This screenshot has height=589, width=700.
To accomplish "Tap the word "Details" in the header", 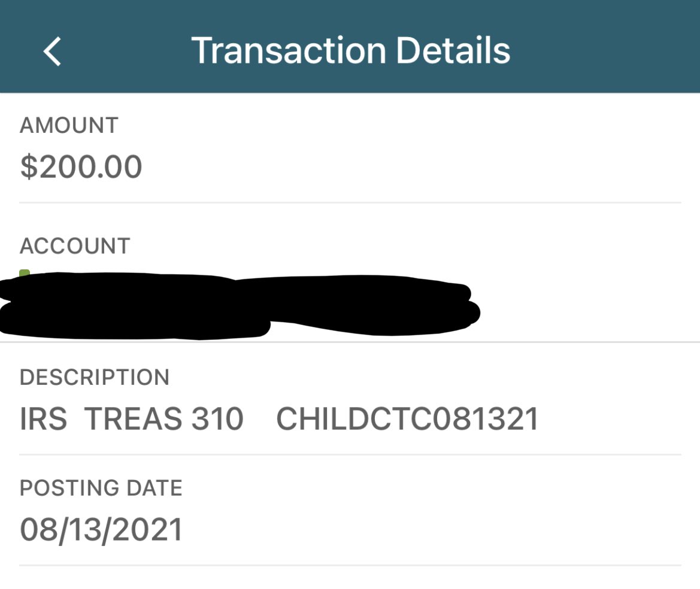I will [453, 51].
